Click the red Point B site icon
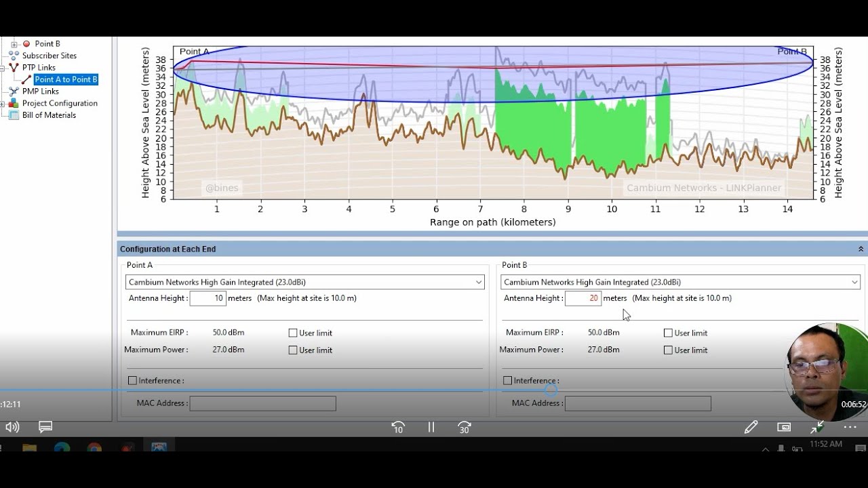This screenshot has height=488, width=868. pos(26,43)
